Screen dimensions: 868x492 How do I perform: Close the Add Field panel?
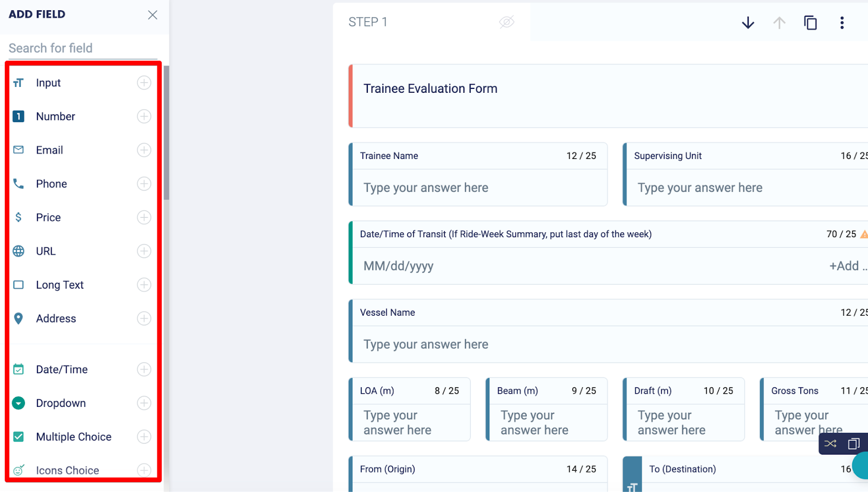(x=152, y=15)
